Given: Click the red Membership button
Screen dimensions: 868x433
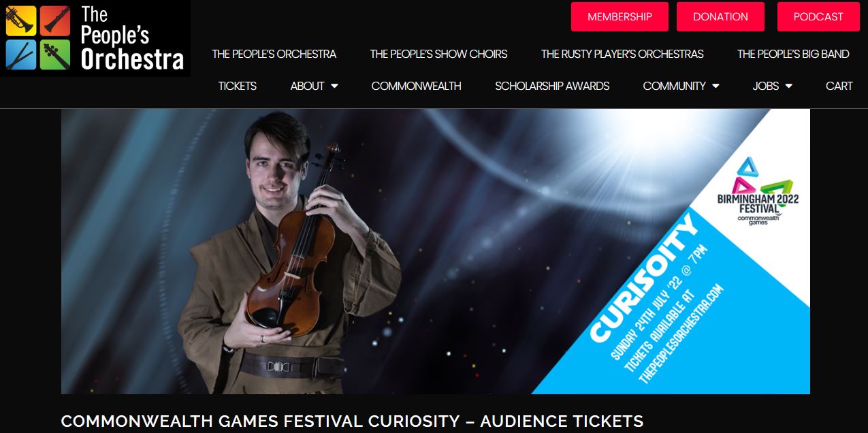Looking at the screenshot, I should click(620, 17).
